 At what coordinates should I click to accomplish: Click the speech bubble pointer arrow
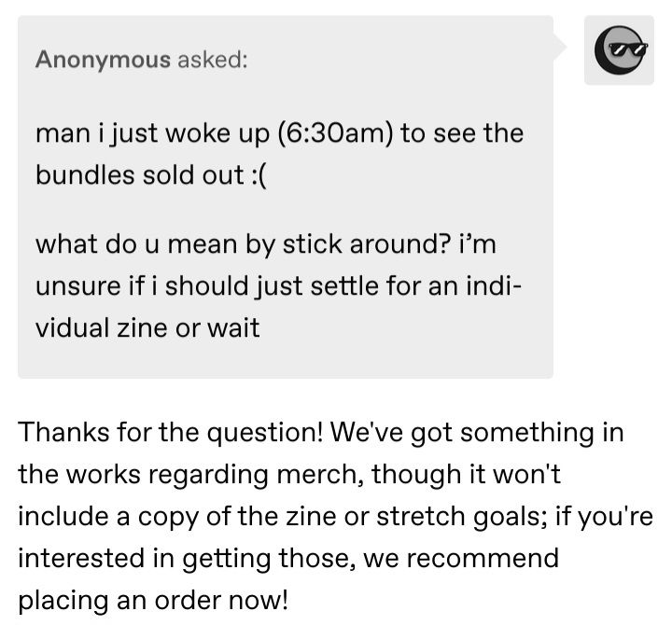click(560, 46)
